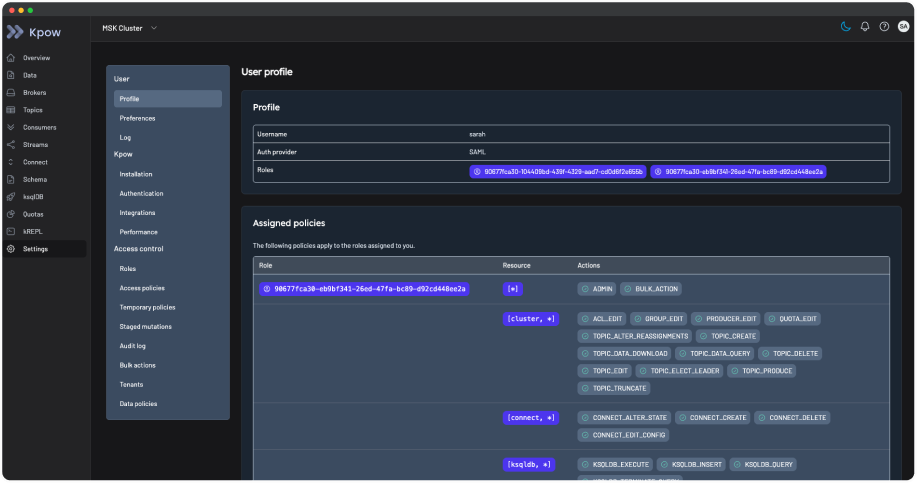The height and width of the screenshot is (483, 917).
Task: Open the SA user avatar menu
Action: coord(904,26)
